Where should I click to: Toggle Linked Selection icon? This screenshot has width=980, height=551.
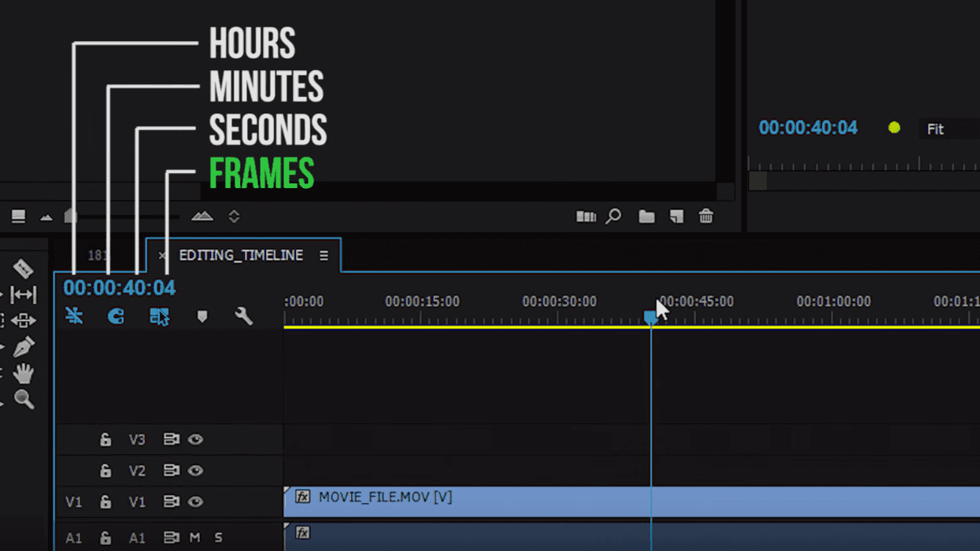click(159, 316)
